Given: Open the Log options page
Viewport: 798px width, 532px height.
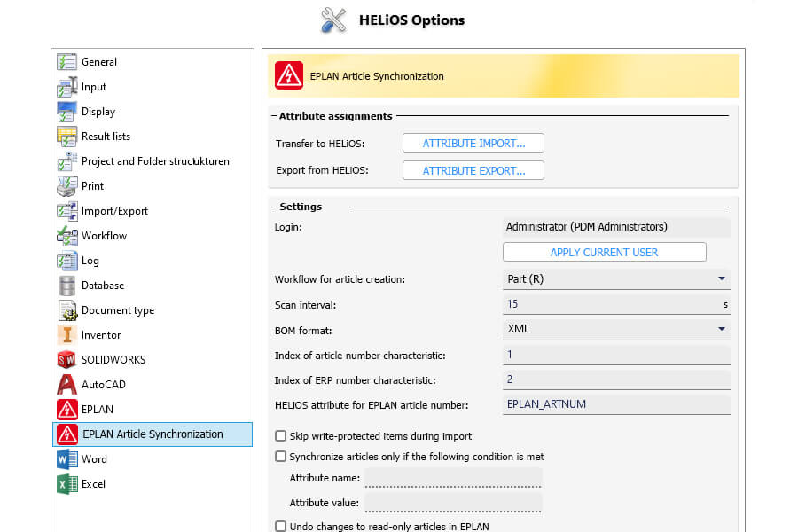Looking at the screenshot, I should (x=90, y=261).
